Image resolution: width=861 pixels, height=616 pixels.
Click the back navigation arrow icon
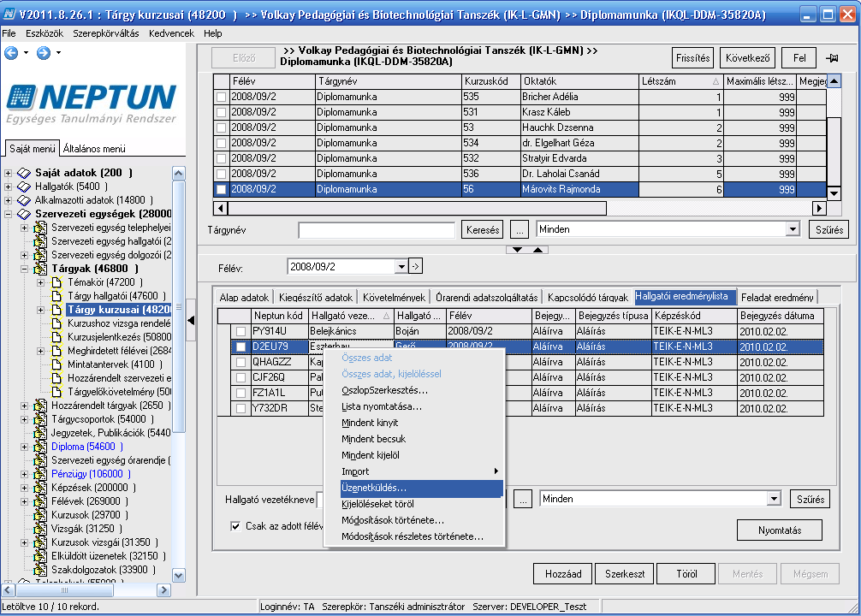(11, 53)
